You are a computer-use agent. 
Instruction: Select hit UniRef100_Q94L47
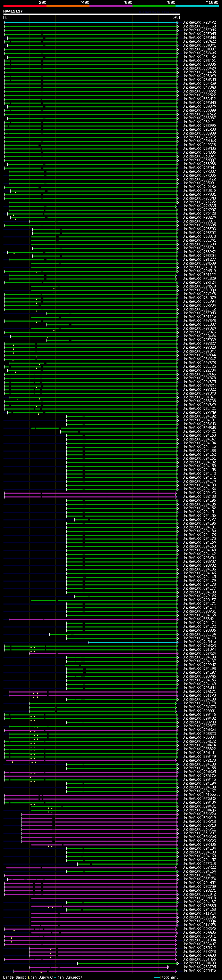[x=199, y=439]
